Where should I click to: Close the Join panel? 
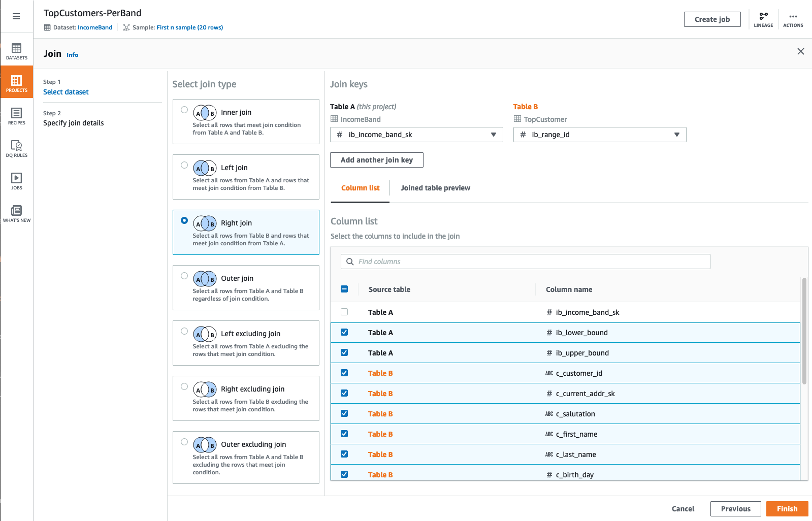point(800,51)
